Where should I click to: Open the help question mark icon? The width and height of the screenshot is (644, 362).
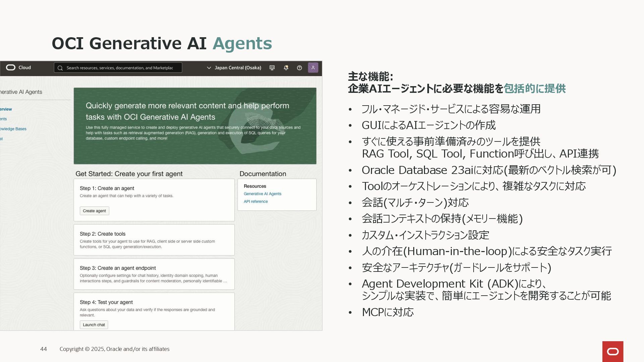click(300, 68)
